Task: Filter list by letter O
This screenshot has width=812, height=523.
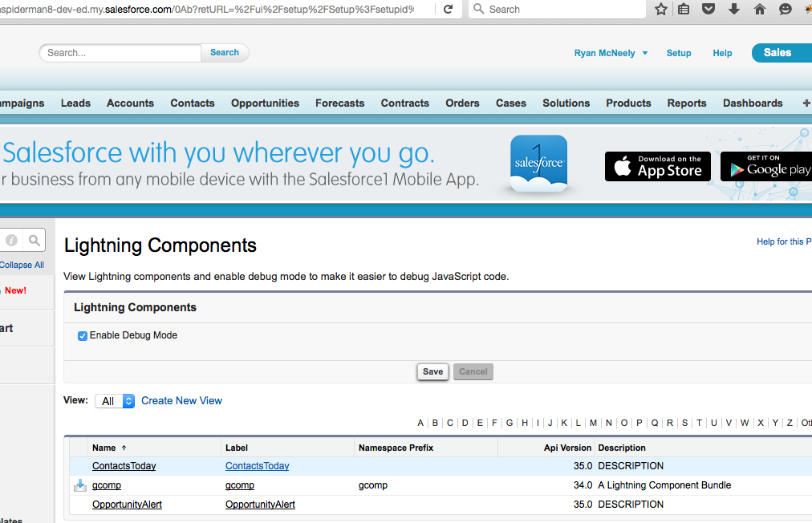Action: pos(624,423)
